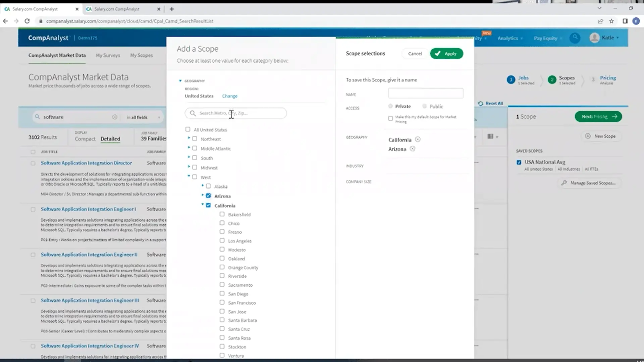Check the All United States checkbox
This screenshot has height=362, width=644.
(188, 129)
